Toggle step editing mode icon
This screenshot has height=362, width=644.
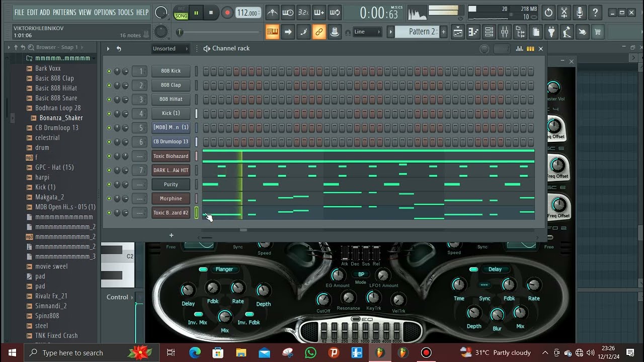(303, 32)
